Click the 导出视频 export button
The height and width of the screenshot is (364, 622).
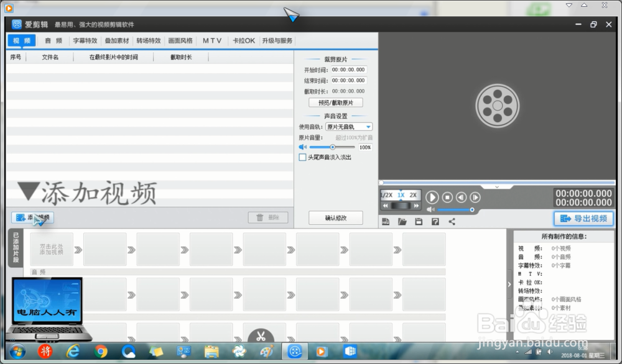click(583, 218)
